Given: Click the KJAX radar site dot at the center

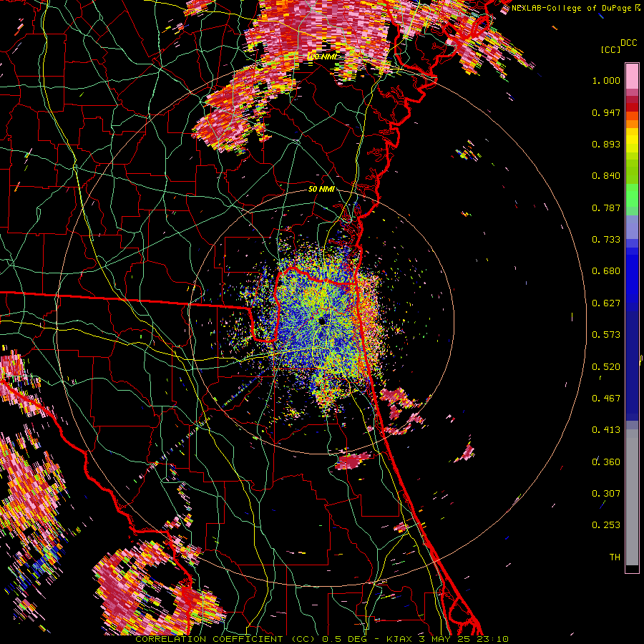Looking at the screenshot, I should click(x=322, y=321).
